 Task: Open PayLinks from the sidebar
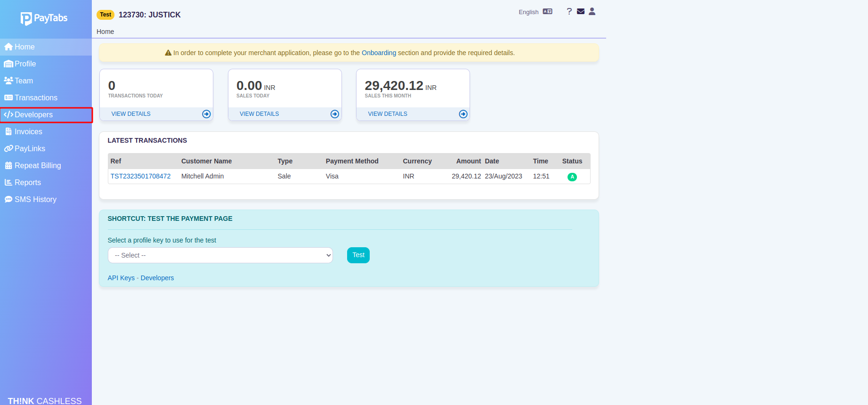point(46,149)
